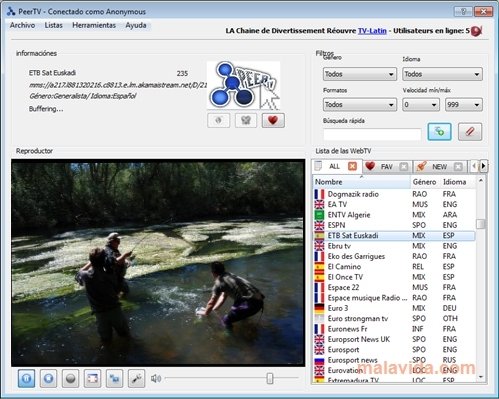Open the minimum speed dropdown showing 0
499x399 pixels.
[x=421, y=105]
